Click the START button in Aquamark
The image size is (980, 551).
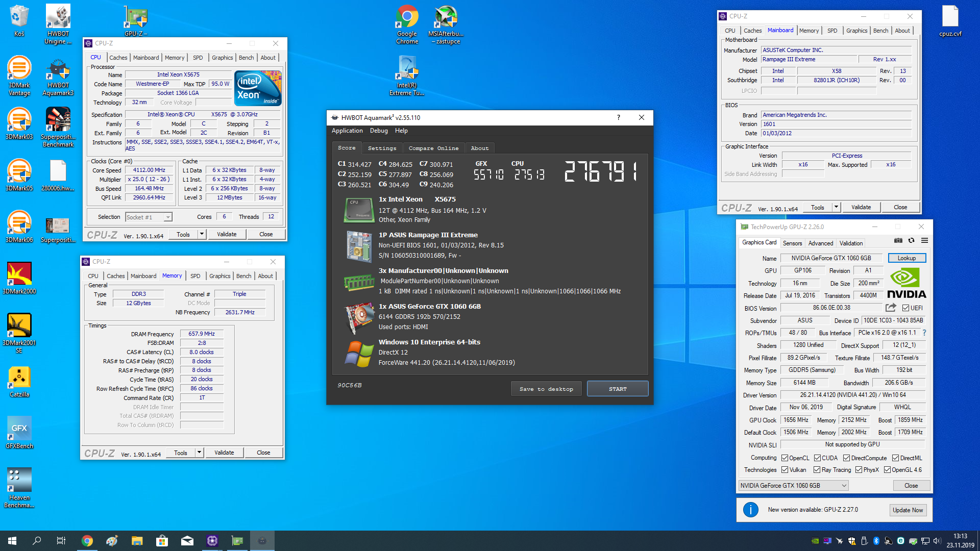coord(618,389)
